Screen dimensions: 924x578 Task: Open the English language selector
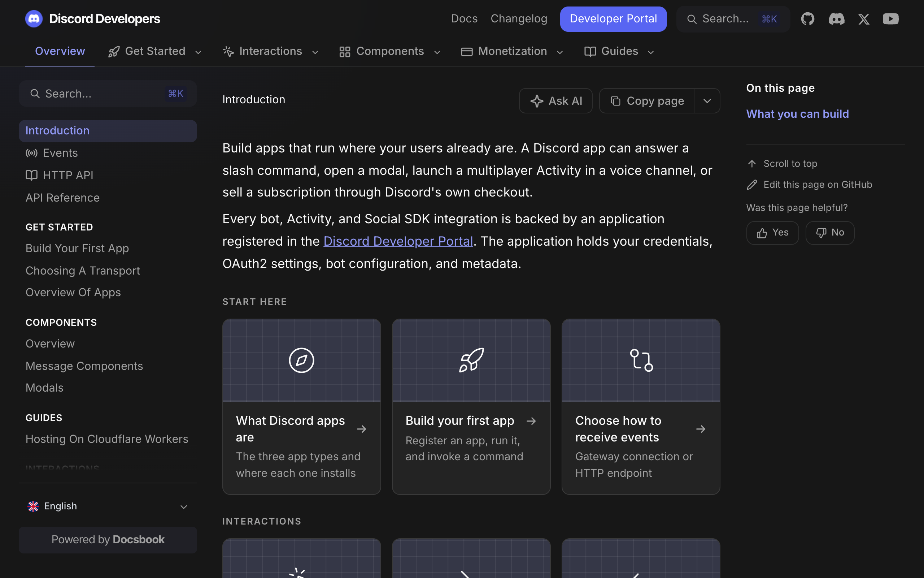pyautogui.click(x=108, y=506)
